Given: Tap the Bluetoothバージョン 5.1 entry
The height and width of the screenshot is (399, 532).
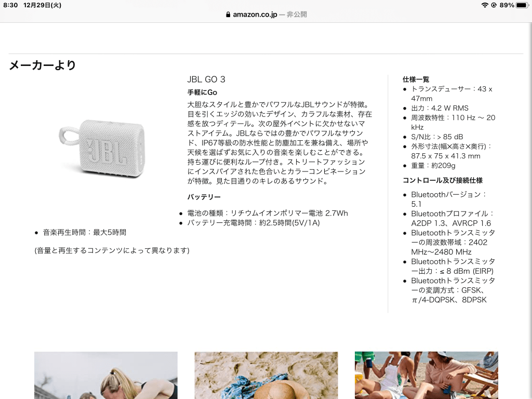Looking at the screenshot, I should coord(448,199).
